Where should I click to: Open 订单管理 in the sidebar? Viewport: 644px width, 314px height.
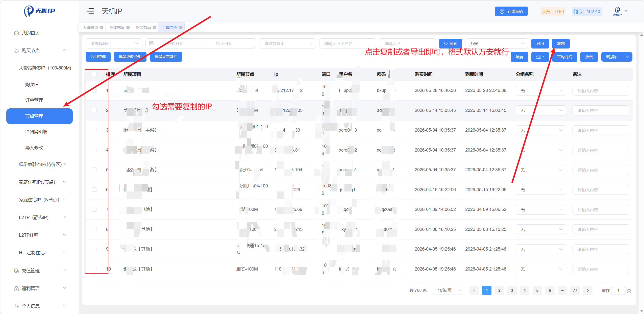pos(34,100)
